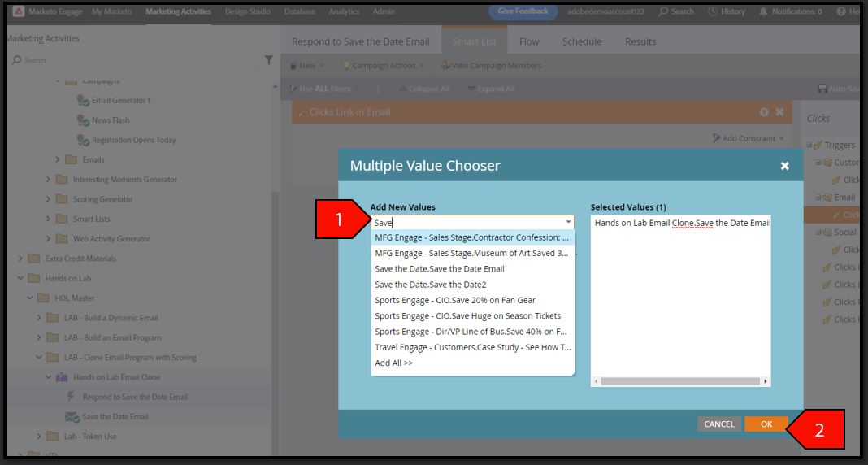Expand LAB - Build a Dynamic Email
Viewport: 868px width, 465px height.
[x=39, y=318]
